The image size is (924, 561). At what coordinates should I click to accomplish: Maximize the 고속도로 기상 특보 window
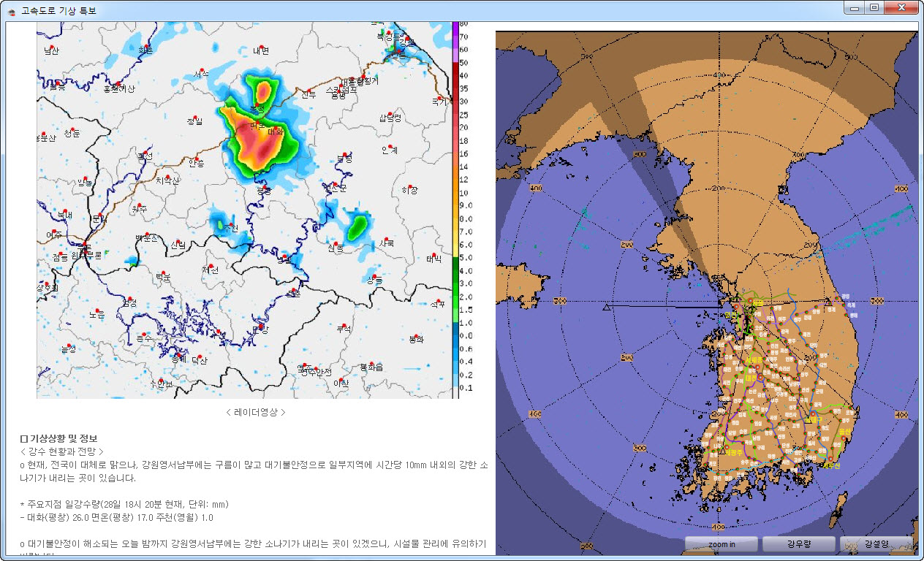pyautogui.click(x=874, y=7)
